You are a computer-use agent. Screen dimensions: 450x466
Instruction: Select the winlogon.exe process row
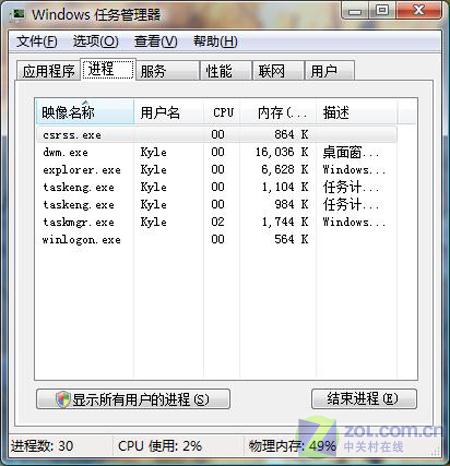(217, 239)
